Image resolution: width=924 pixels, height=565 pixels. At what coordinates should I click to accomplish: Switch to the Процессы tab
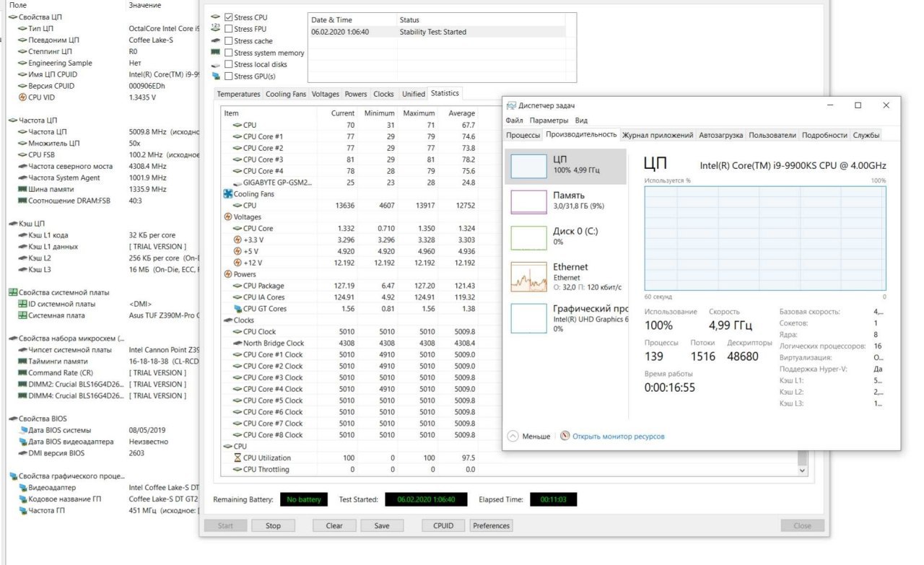click(x=523, y=135)
